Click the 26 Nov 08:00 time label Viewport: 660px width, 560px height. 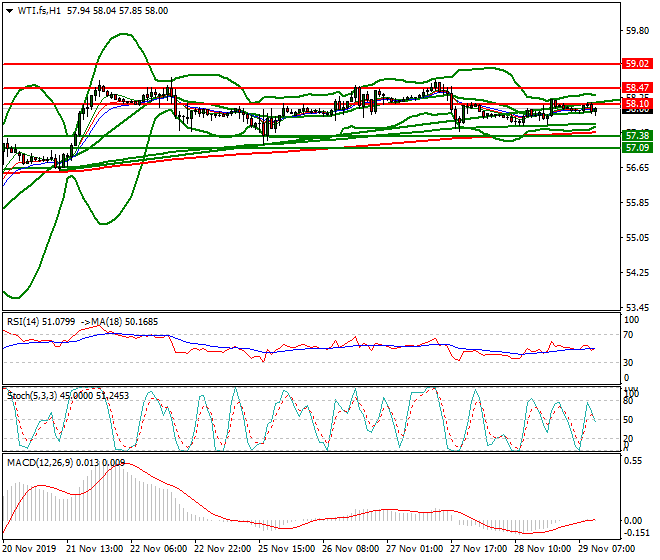click(x=351, y=549)
